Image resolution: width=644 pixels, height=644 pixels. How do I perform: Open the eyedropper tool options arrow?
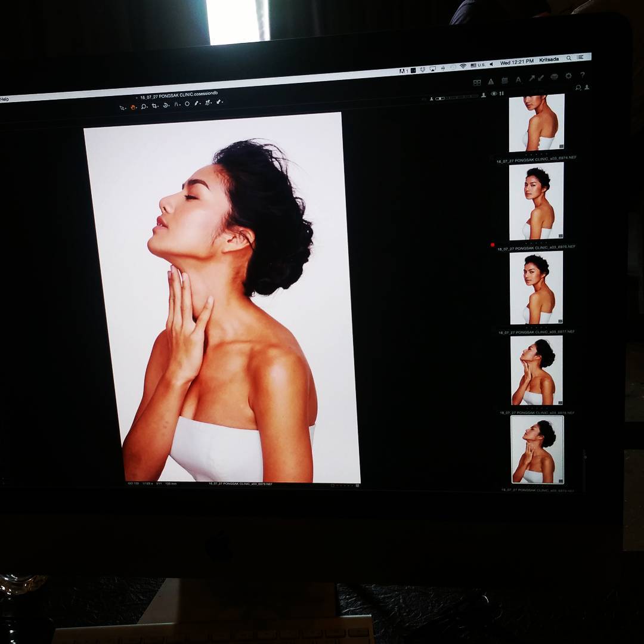click(x=200, y=104)
